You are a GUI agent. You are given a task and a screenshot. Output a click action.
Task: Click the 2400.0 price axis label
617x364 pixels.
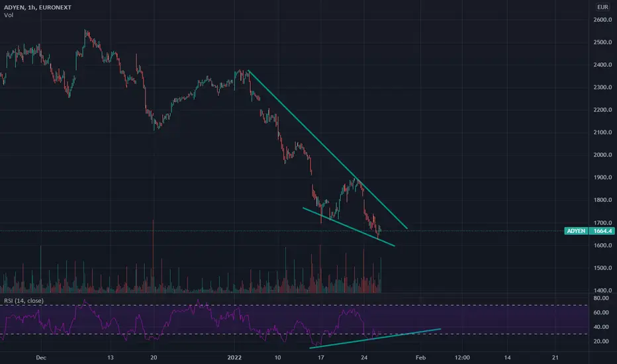click(x=602, y=65)
